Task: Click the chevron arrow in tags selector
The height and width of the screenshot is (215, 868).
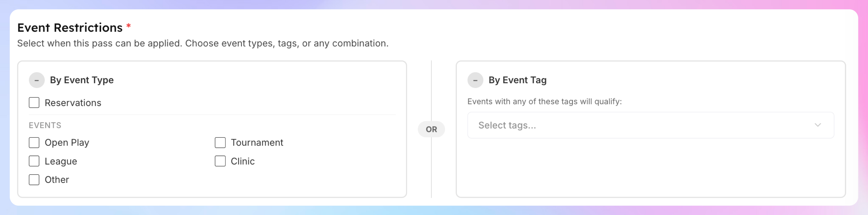Action: coord(817,125)
